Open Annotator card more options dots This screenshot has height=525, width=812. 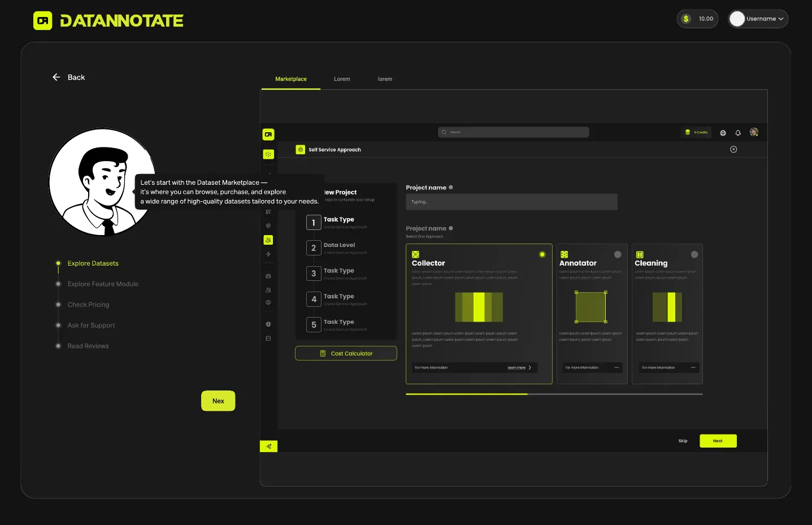point(616,368)
